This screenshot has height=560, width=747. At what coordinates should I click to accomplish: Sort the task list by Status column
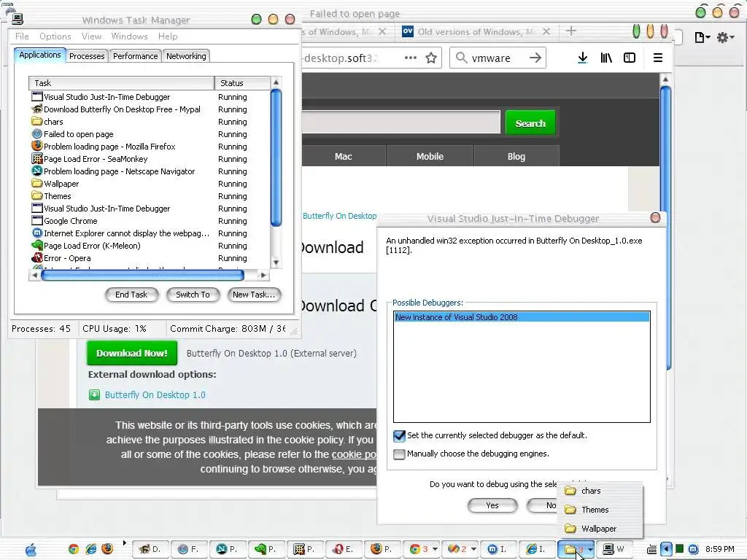coord(242,83)
